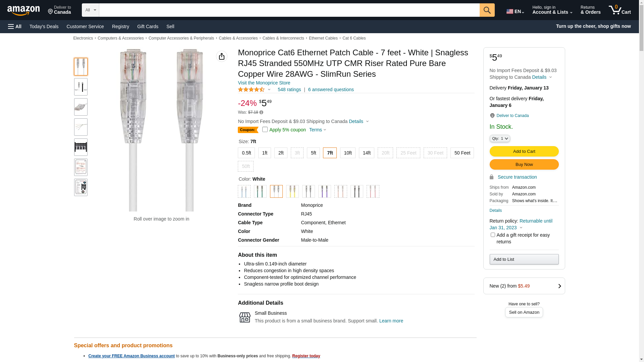Click inside the Amazon search field
644x362 pixels.
point(289,10)
